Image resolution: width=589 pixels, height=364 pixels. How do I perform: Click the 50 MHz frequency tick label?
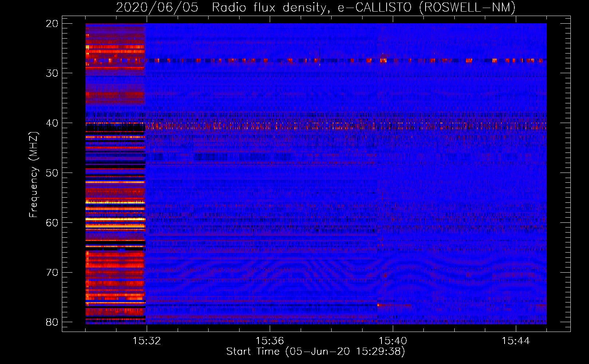(x=52, y=173)
